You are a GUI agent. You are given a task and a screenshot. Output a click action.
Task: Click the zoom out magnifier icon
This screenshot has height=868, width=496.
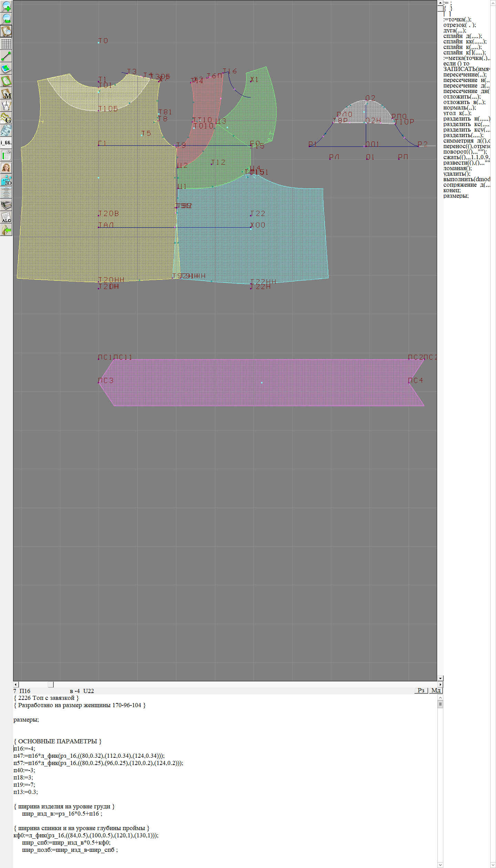pos(6,19)
